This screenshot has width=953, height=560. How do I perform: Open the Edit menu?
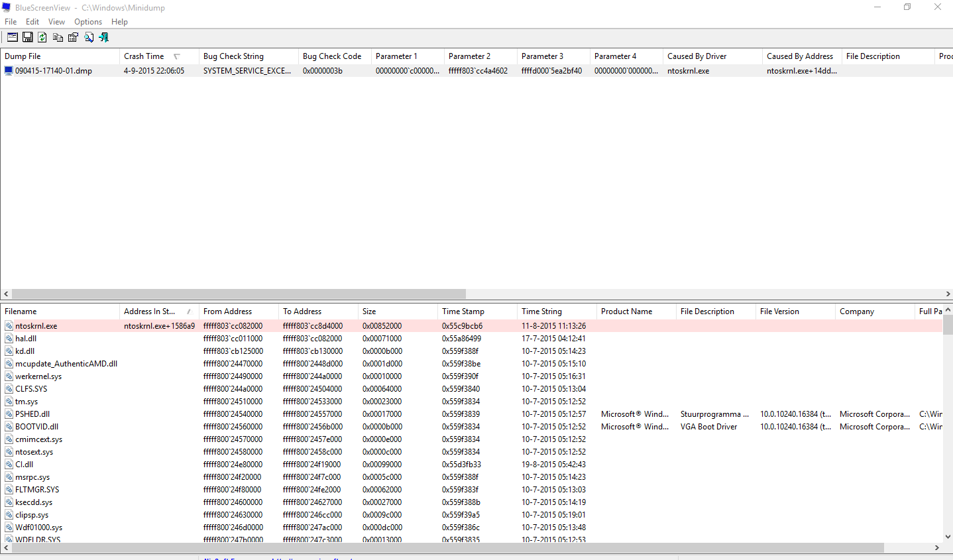32,22
